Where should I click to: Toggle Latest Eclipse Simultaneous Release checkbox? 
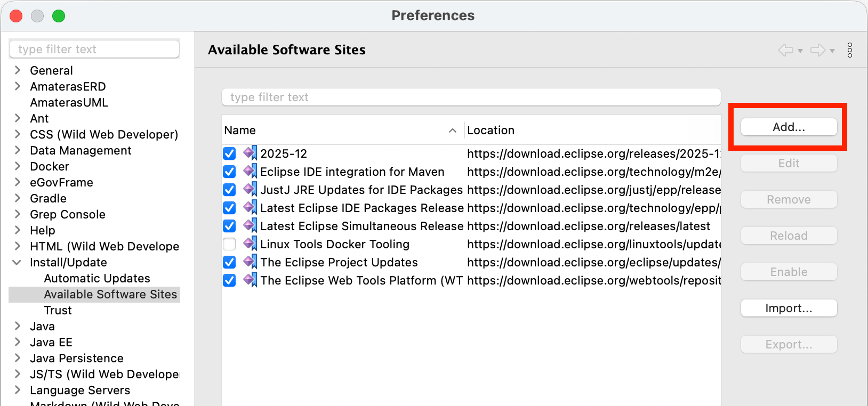point(229,226)
